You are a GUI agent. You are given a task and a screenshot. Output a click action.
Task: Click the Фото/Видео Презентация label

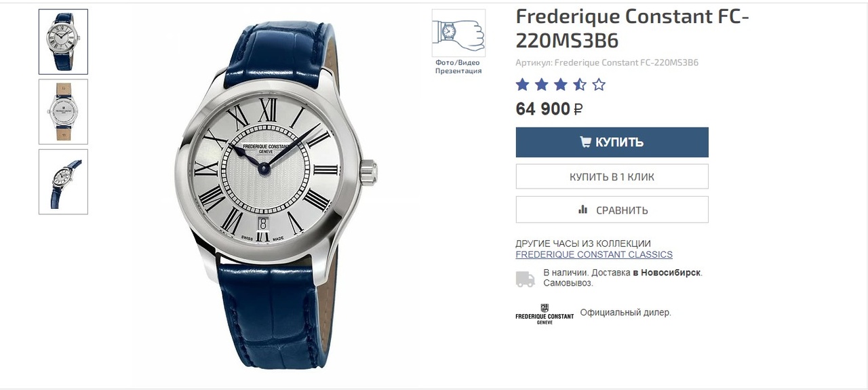coord(458,66)
